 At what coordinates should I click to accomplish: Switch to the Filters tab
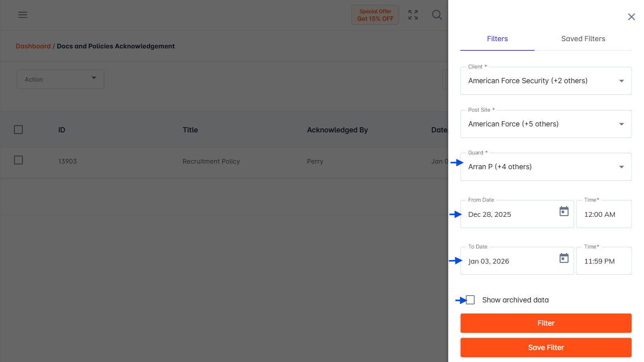(x=497, y=39)
